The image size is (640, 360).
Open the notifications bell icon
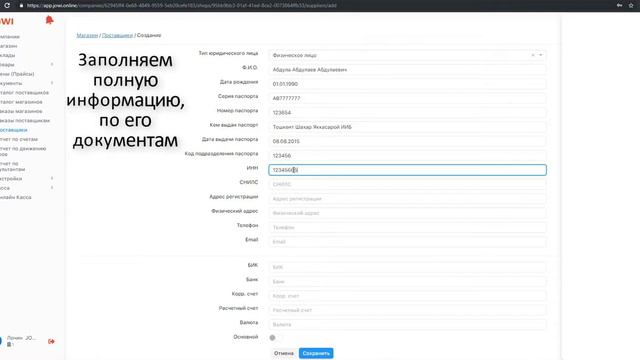(x=49, y=20)
